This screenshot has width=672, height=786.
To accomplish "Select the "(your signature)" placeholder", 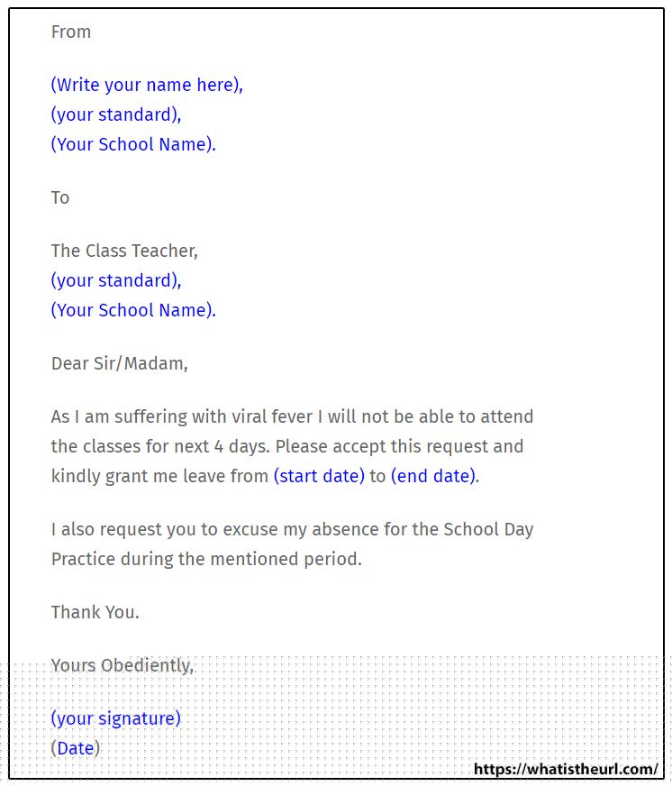I will pyautogui.click(x=116, y=718).
